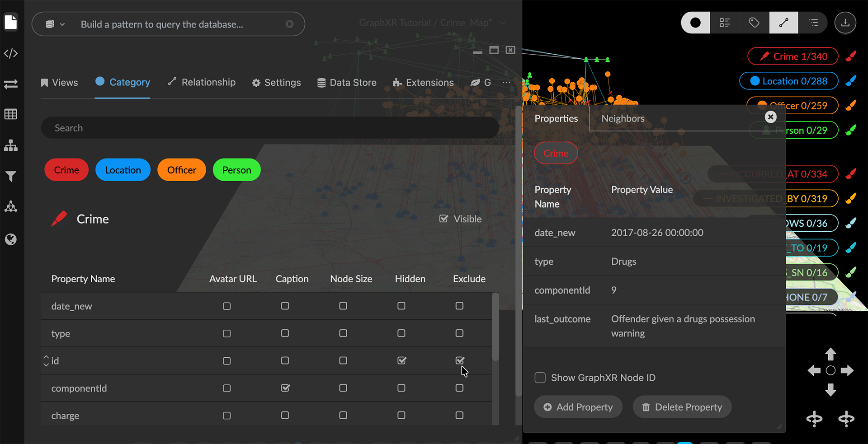The width and height of the screenshot is (868, 444).
Task: Open the code query editor icon
Action: click(11, 54)
